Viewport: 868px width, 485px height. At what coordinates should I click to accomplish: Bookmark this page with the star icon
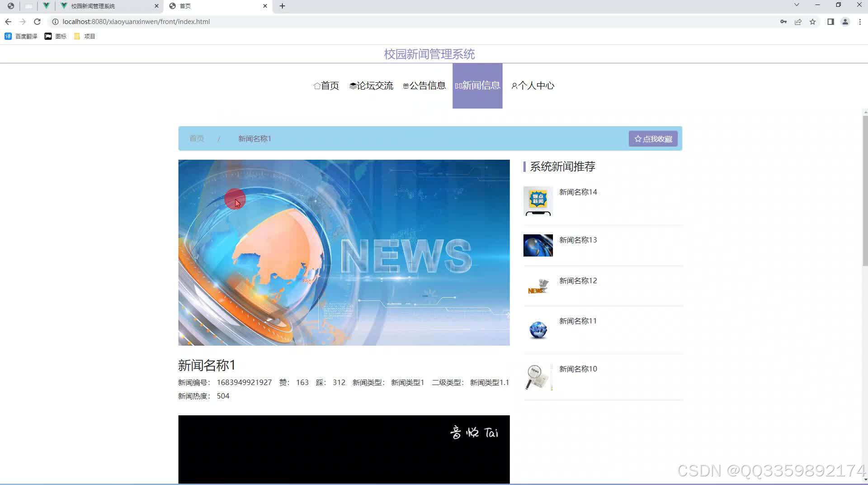812,22
